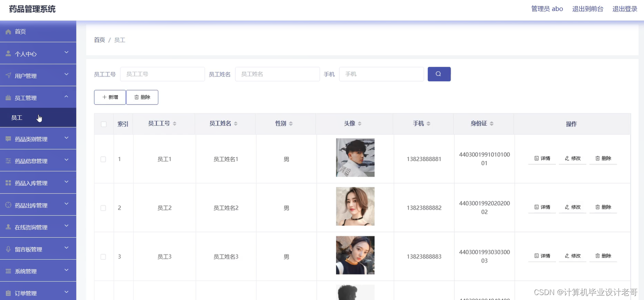Open 系统管理 sidebar menu label
The height and width of the screenshot is (300, 644).
coord(26,272)
